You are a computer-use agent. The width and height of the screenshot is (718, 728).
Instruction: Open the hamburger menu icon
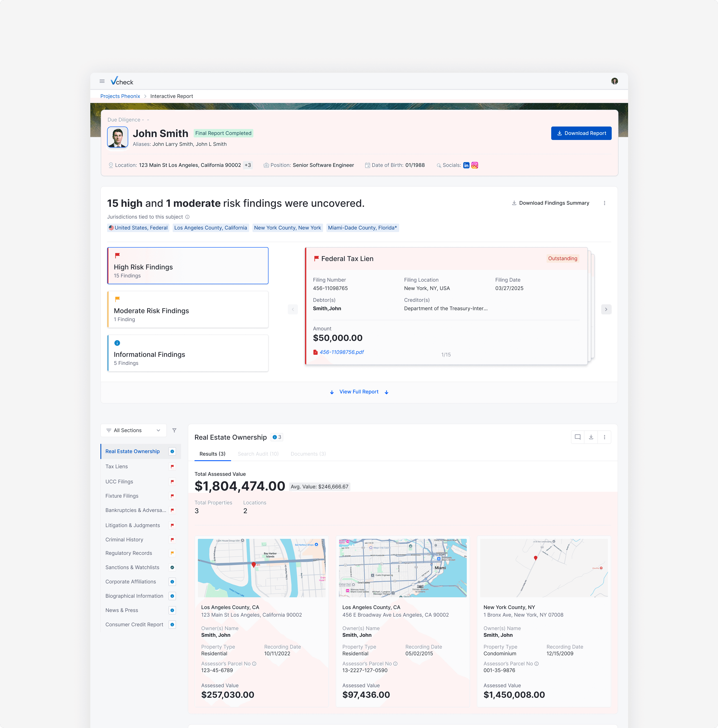click(102, 81)
